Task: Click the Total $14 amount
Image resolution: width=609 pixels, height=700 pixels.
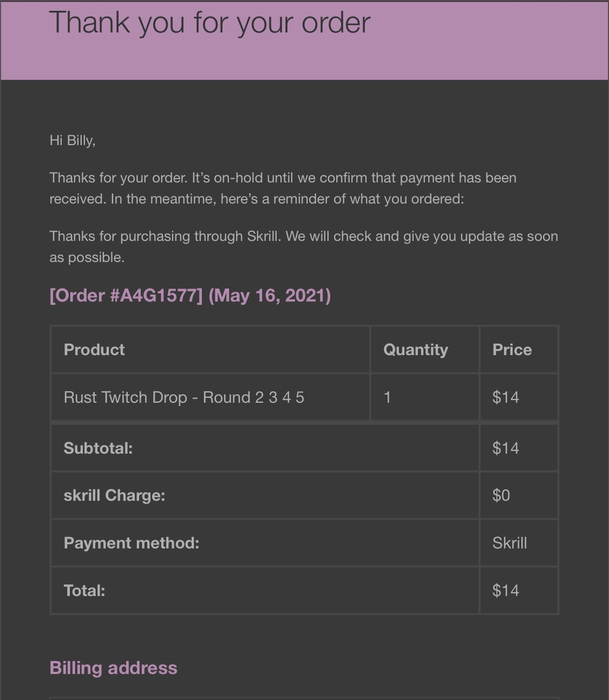Action: click(x=506, y=590)
